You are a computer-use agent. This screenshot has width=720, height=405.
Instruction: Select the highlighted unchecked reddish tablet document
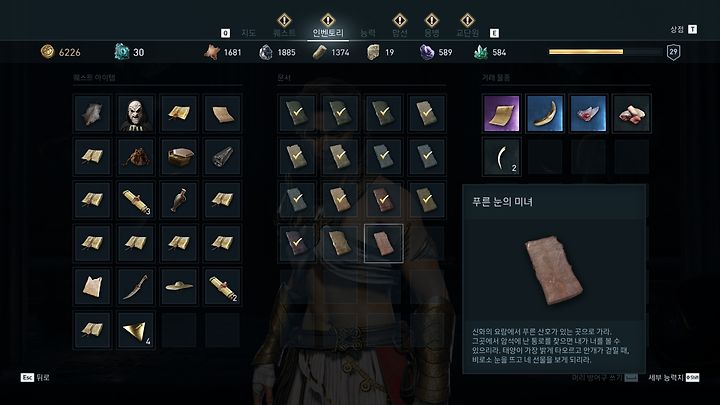[384, 243]
